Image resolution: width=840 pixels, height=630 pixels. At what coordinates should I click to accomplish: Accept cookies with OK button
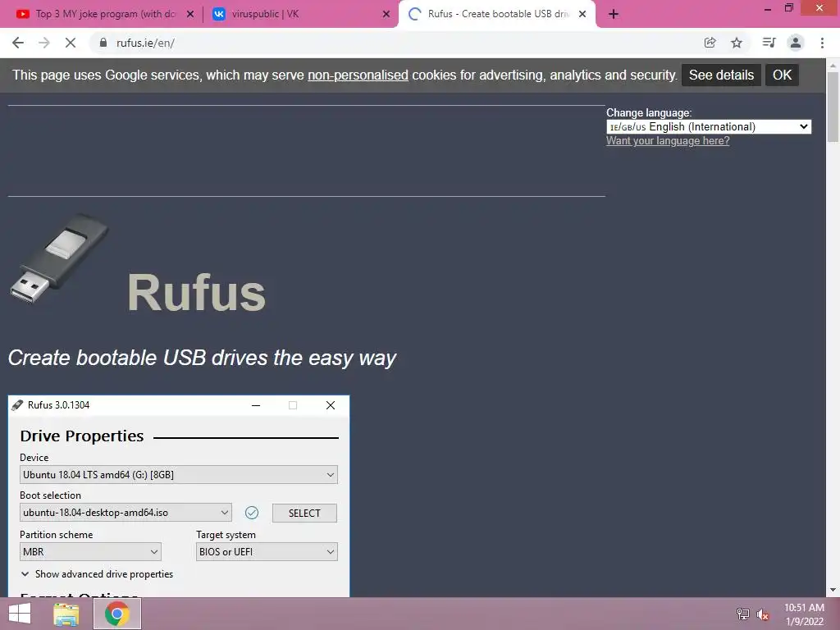782,75
